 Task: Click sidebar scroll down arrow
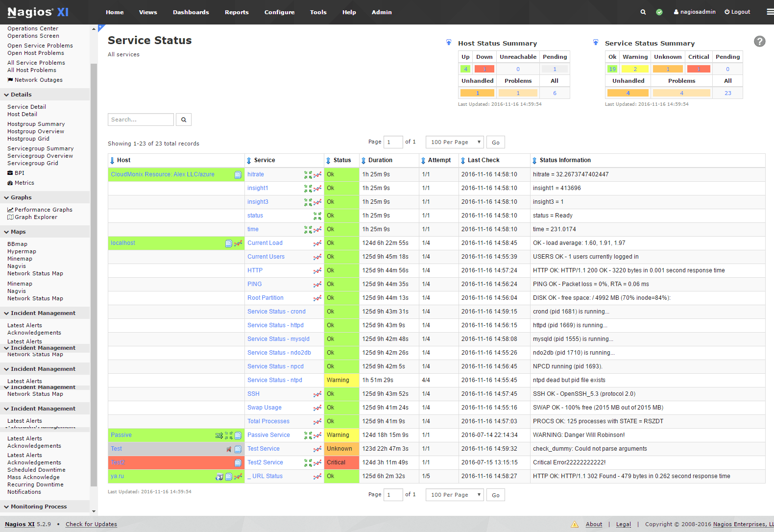pos(94,511)
